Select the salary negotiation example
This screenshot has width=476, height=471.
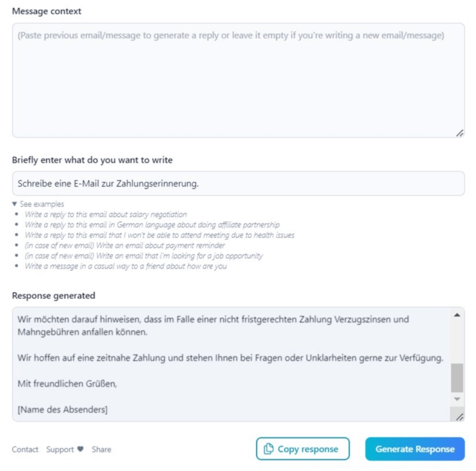[105, 214]
